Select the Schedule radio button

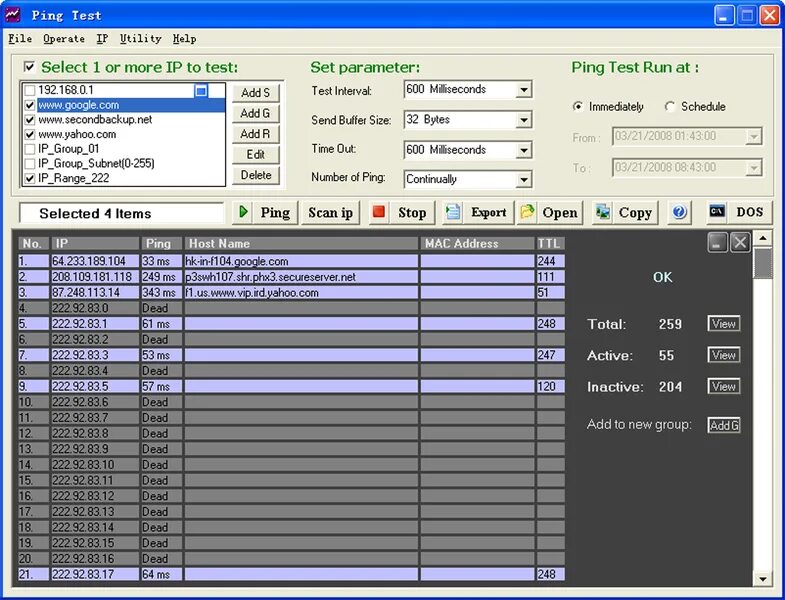coord(670,106)
